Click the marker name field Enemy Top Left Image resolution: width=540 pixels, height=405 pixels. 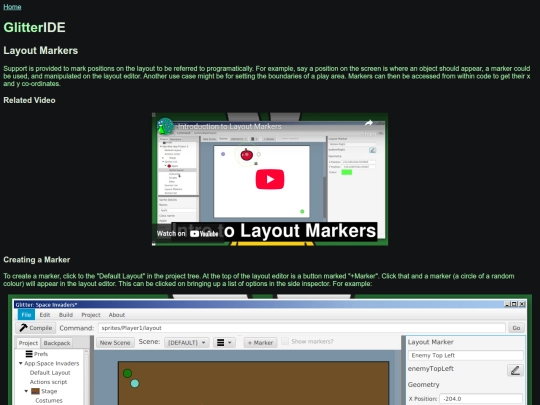click(465, 355)
